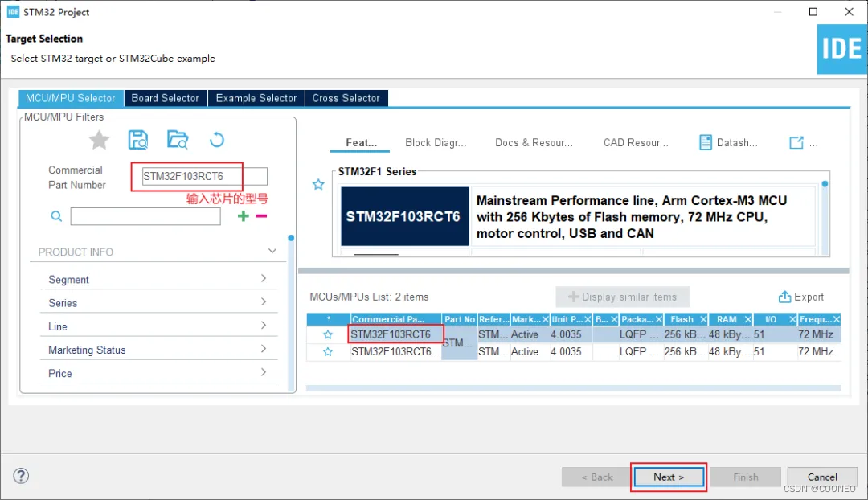The height and width of the screenshot is (500, 868).
Task: Switch to the MCU/MPU Selector tab
Action: [71, 98]
